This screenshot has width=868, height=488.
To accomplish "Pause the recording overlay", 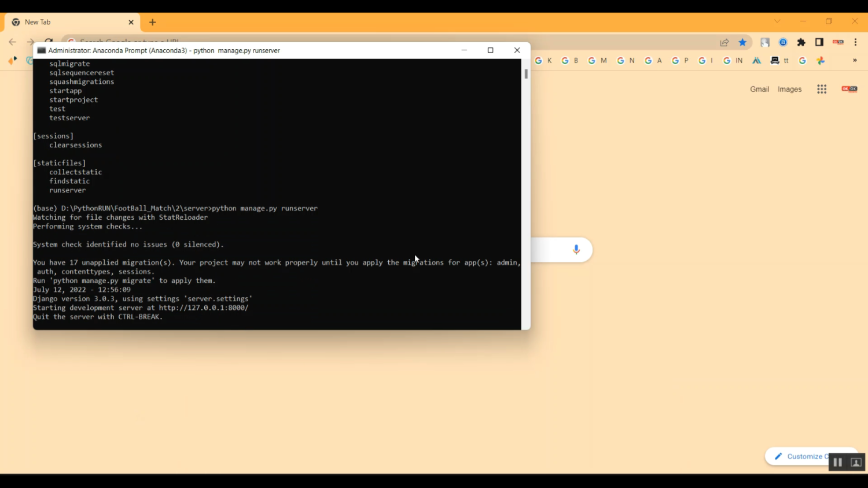I will 837,463.
